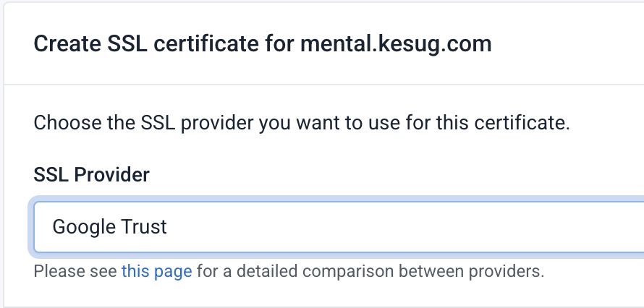Select the "Google Trust" value text

pos(109,227)
